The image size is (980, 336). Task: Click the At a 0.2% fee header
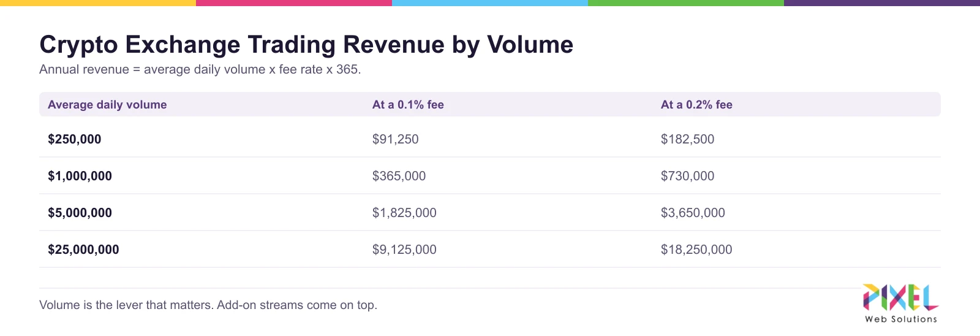click(696, 105)
